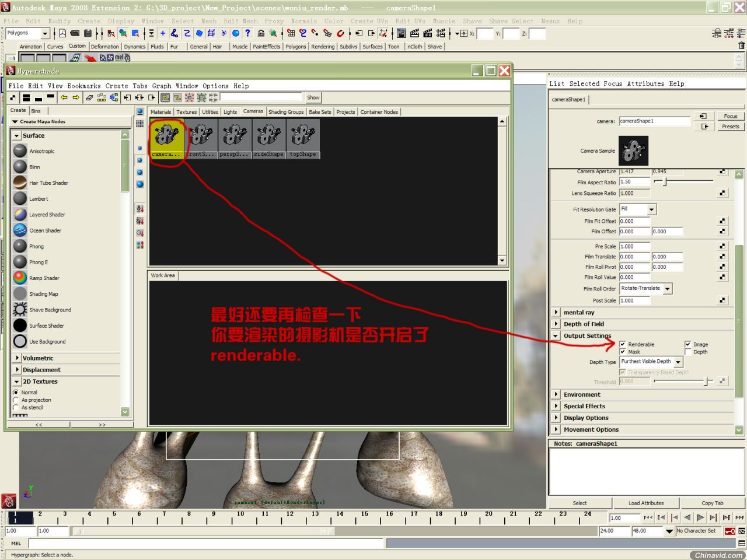Select the As stencil radio button
747x560 pixels.
(x=16, y=407)
